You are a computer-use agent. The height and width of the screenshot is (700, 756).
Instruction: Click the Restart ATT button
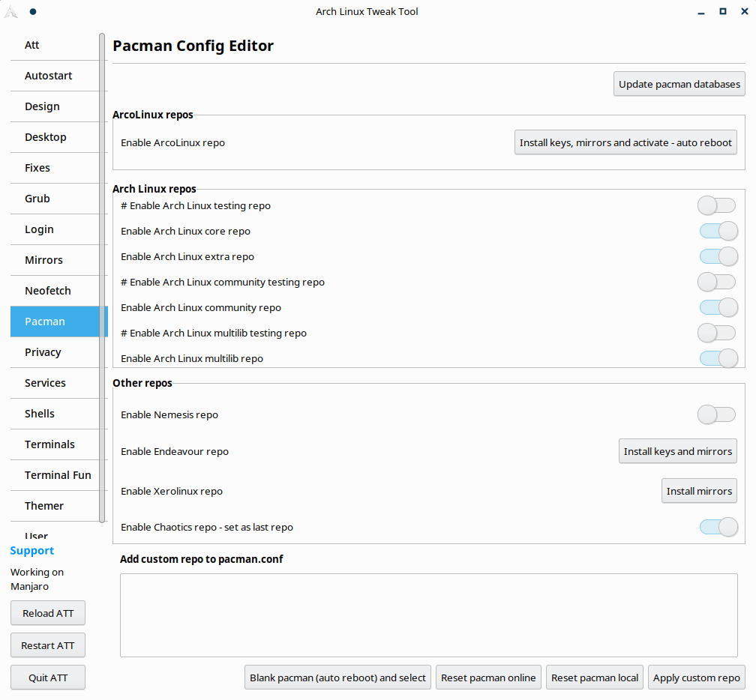click(x=48, y=645)
